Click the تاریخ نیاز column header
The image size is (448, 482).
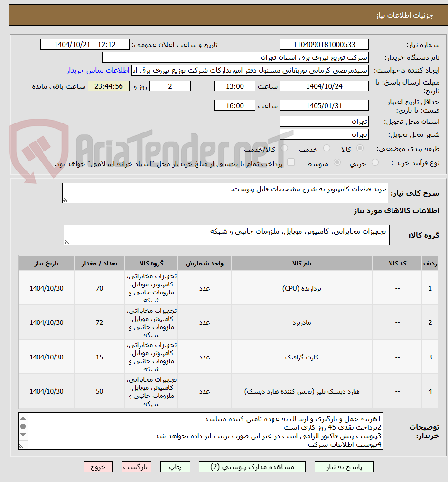(47, 264)
